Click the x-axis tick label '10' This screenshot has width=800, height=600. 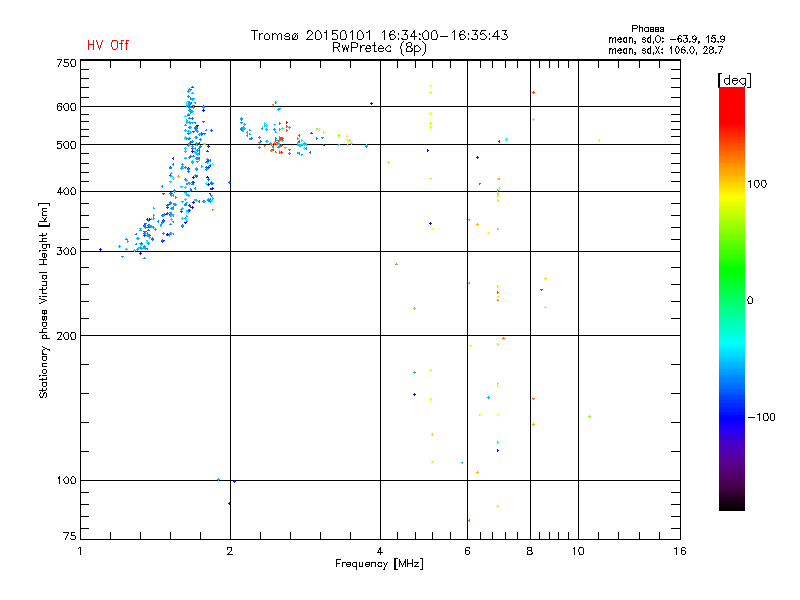coord(578,551)
